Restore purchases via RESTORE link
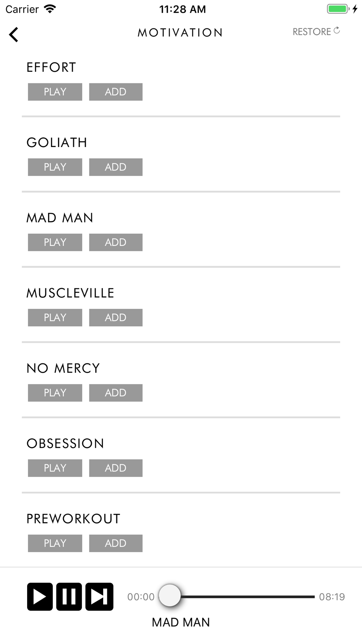This screenshot has height=644, width=362. point(316,32)
